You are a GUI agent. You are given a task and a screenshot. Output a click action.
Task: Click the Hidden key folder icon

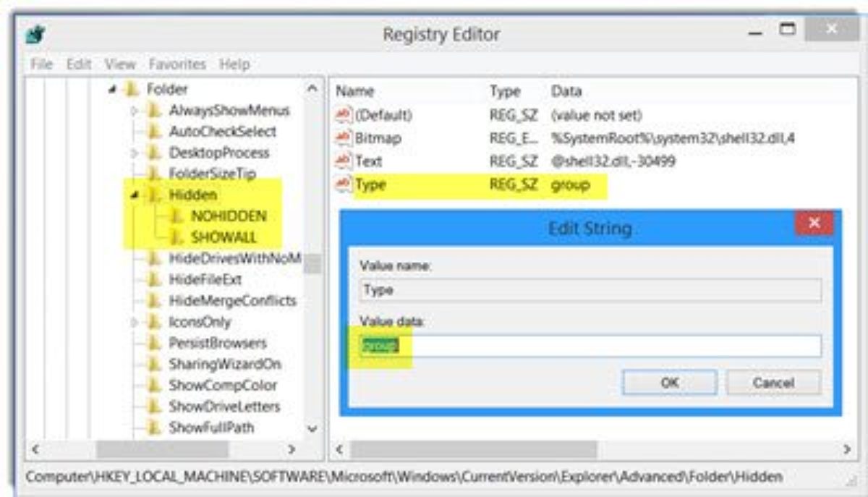pyautogui.click(x=153, y=195)
